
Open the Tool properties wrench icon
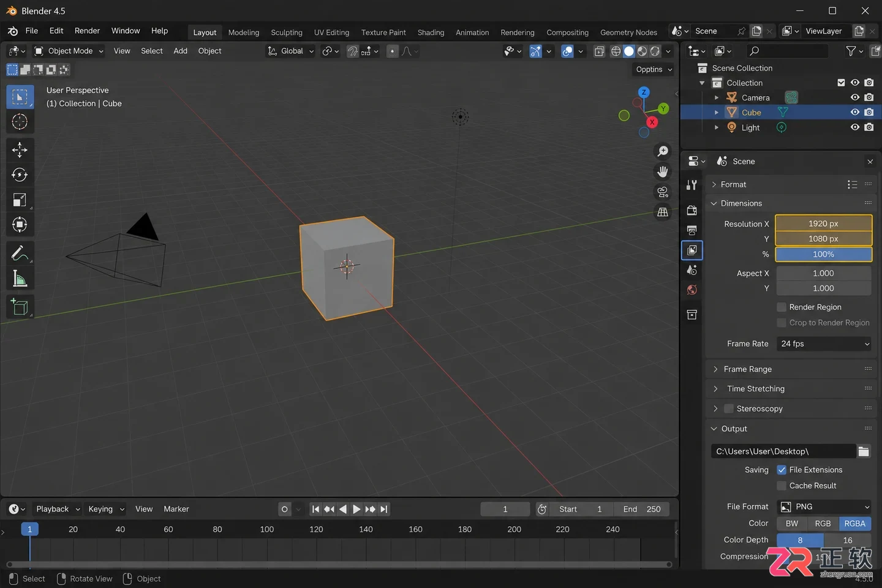[692, 185]
